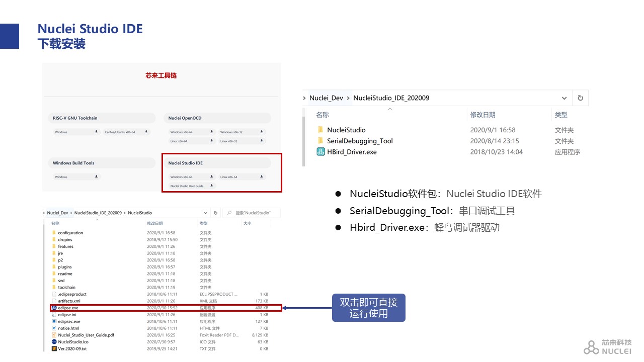Select the eclipse.ini file icon
The image size is (644, 362).
54,314
